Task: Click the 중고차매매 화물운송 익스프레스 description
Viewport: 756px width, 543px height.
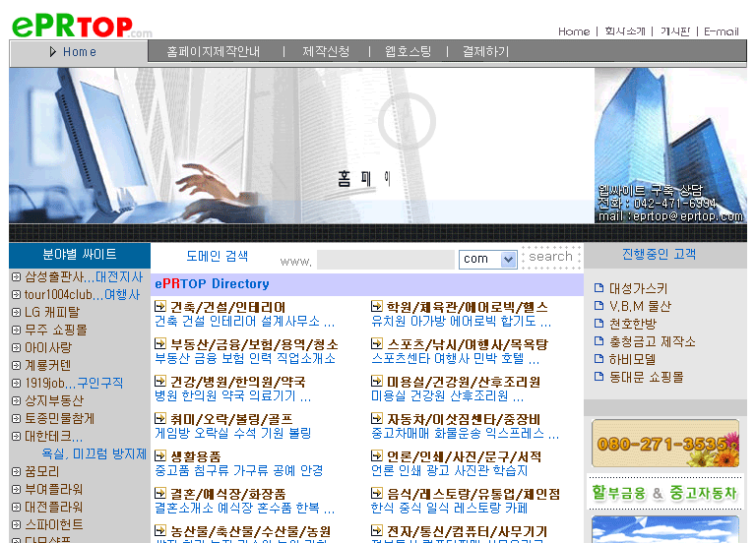Action: (x=465, y=433)
